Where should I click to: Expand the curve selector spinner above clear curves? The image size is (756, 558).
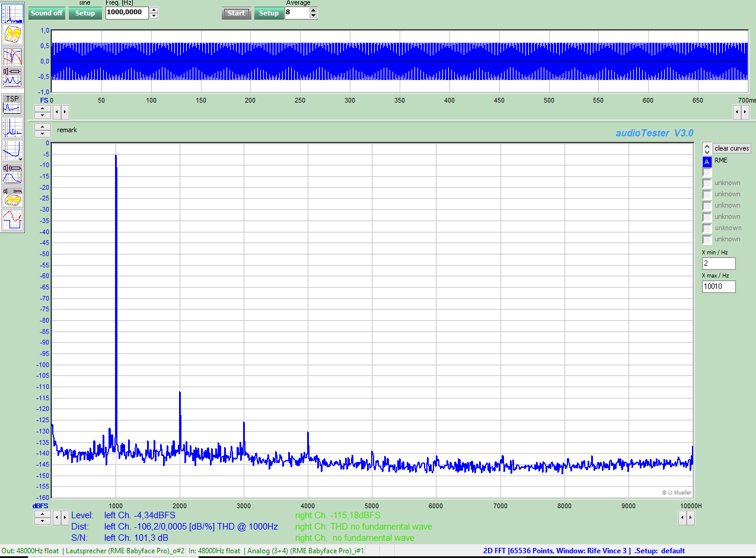click(706, 148)
